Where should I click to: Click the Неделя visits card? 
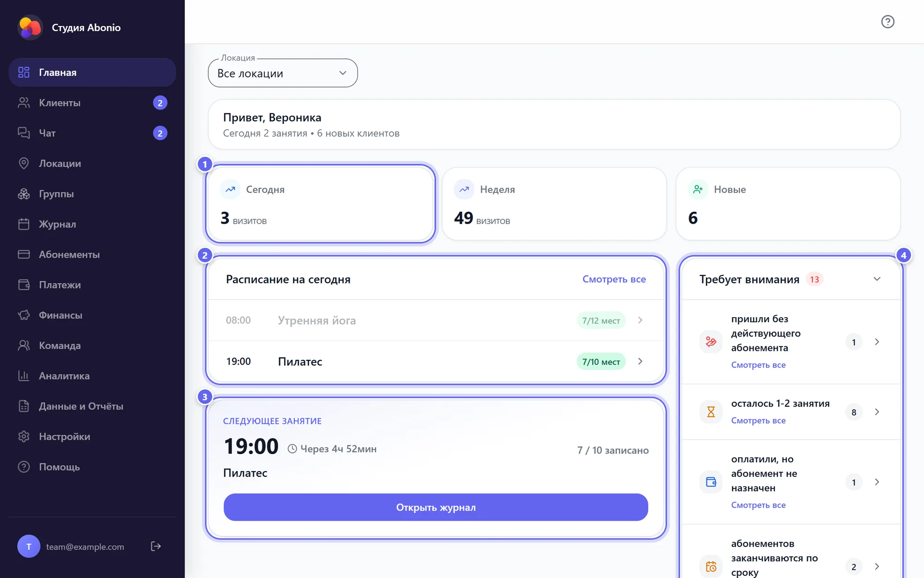(x=554, y=203)
